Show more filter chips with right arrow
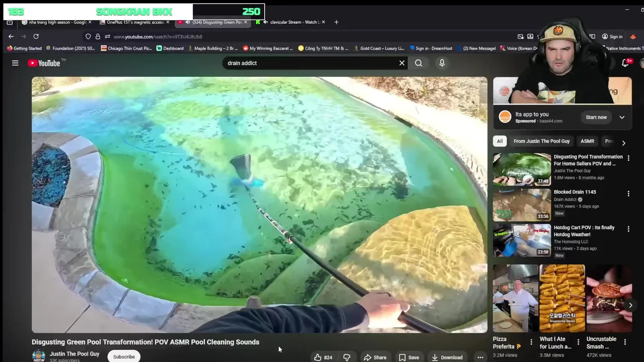The height and width of the screenshot is (362, 644). tap(623, 143)
